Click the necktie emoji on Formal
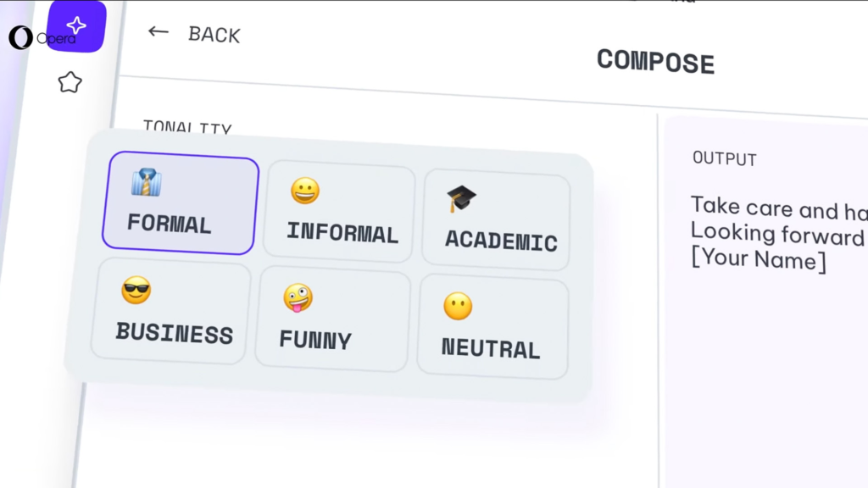Screen dimensions: 868x488 146,182
